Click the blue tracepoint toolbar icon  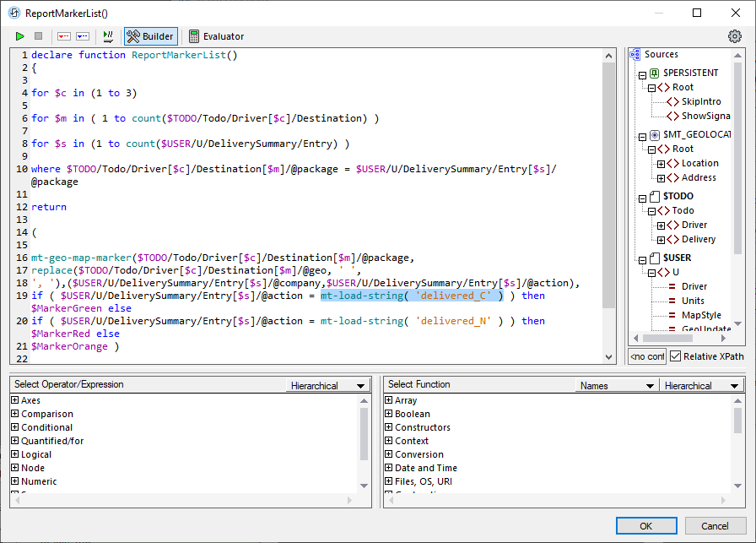[81, 36]
